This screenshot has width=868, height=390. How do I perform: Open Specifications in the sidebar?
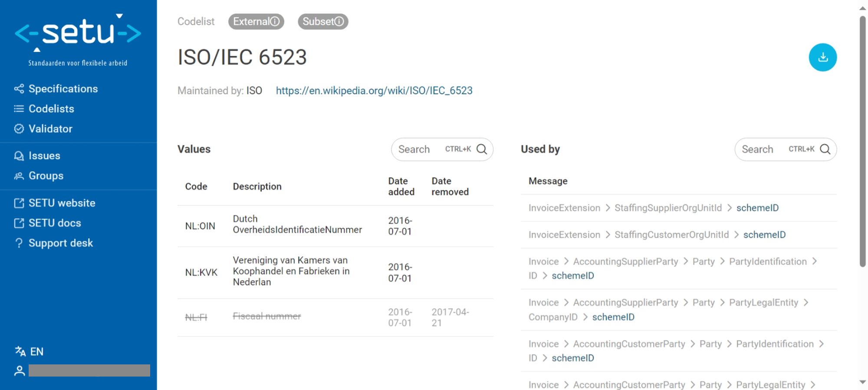tap(63, 89)
